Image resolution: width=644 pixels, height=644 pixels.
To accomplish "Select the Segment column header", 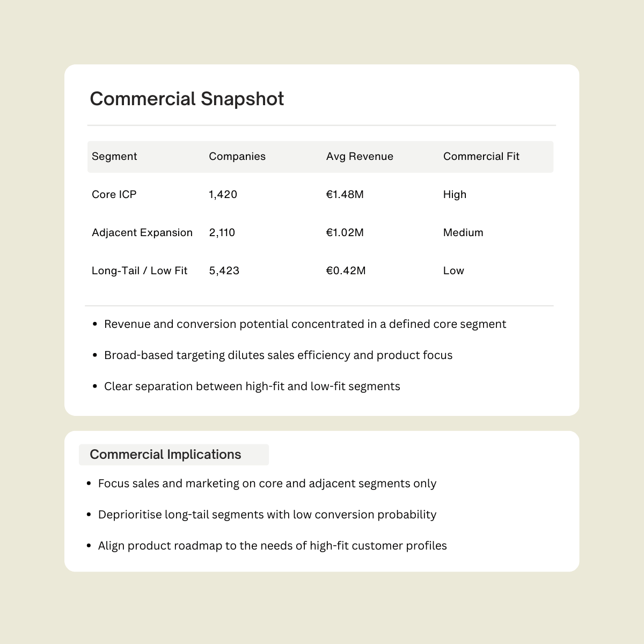I will [114, 156].
